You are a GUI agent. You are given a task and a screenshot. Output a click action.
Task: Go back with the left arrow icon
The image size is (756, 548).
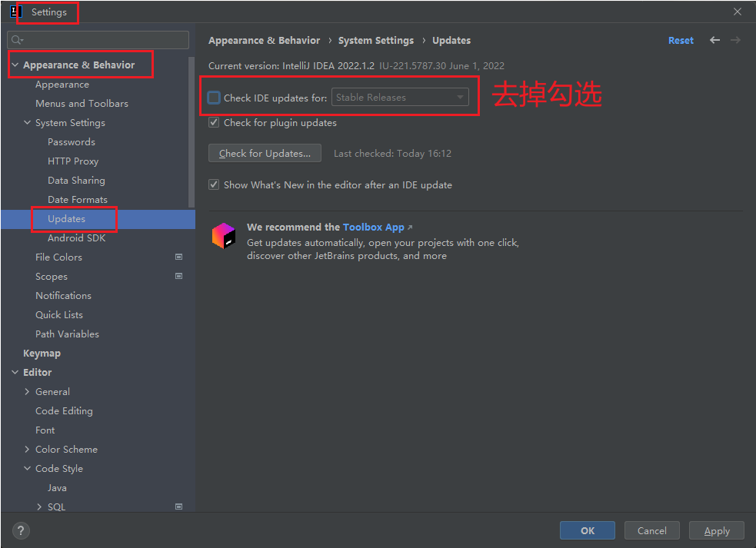click(x=714, y=40)
